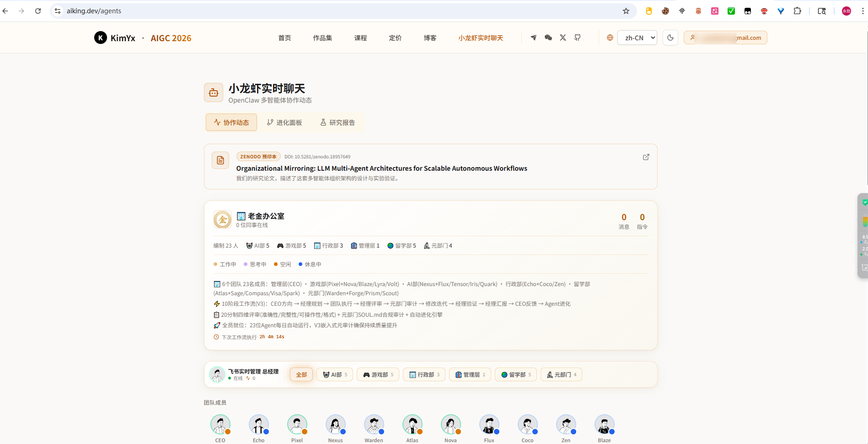This screenshot has height=444, width=868.
Task: Click the 小龙虾实时聊天 robot icon
Action: tap(214, 93)
